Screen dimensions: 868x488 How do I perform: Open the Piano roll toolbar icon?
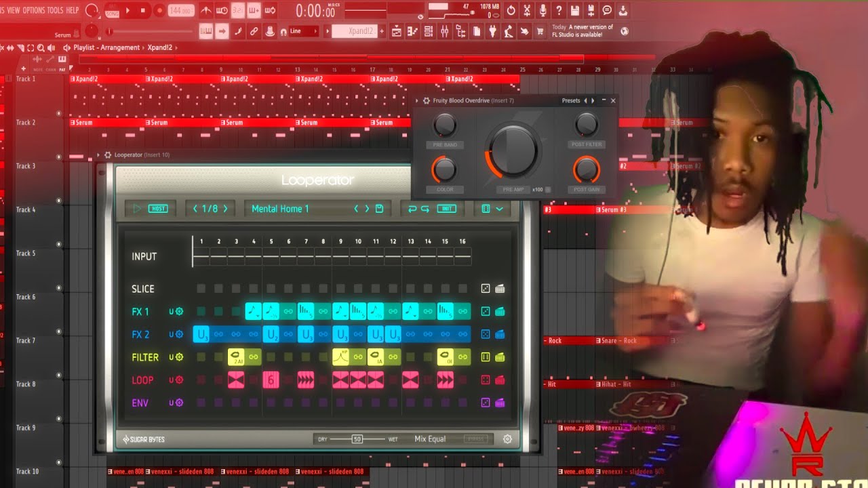point(412,31)
